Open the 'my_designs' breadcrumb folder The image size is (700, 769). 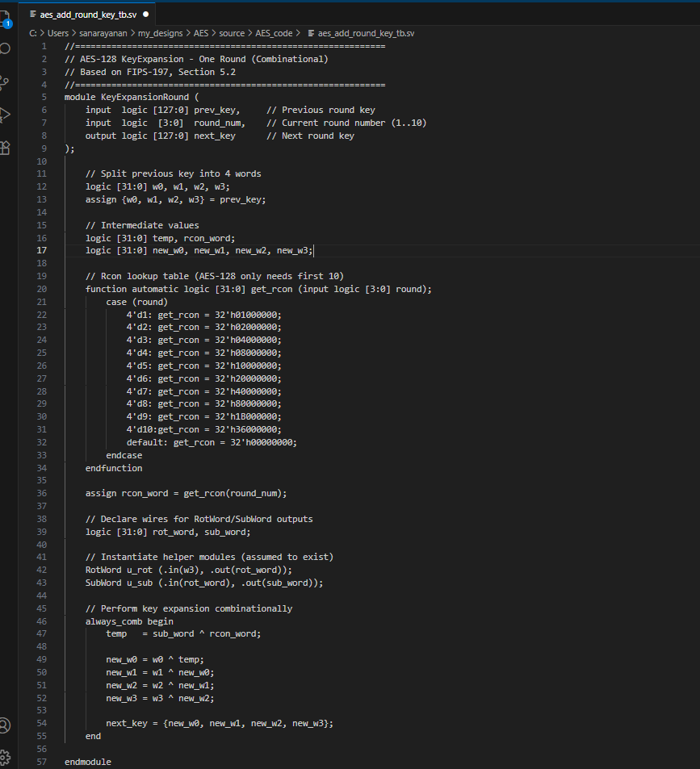tap(161, 33)
